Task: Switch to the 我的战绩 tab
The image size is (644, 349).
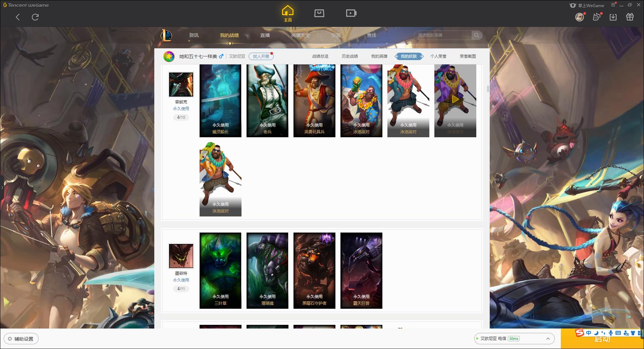Action: 229,35
